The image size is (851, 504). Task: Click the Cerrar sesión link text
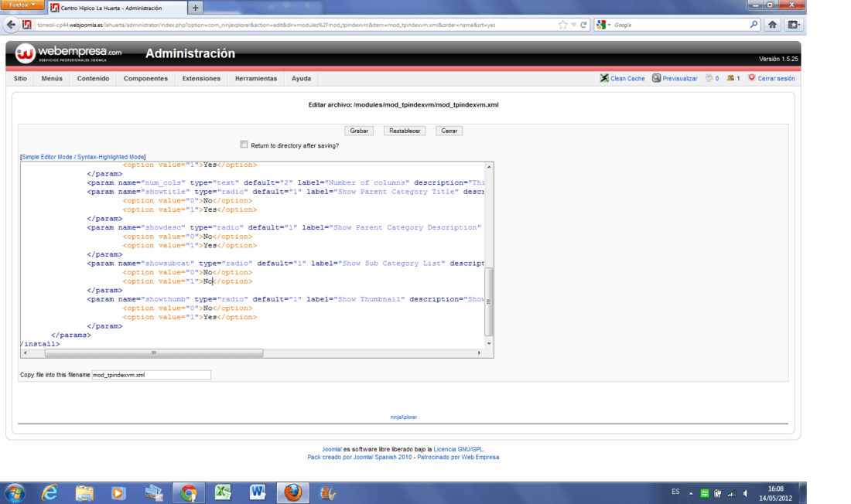pos(776,79)
